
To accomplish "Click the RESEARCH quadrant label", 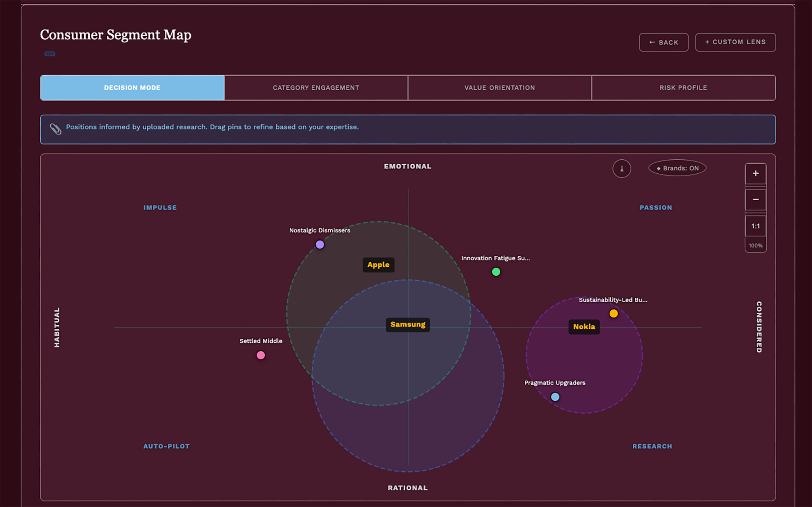I will tap(652, 446).
